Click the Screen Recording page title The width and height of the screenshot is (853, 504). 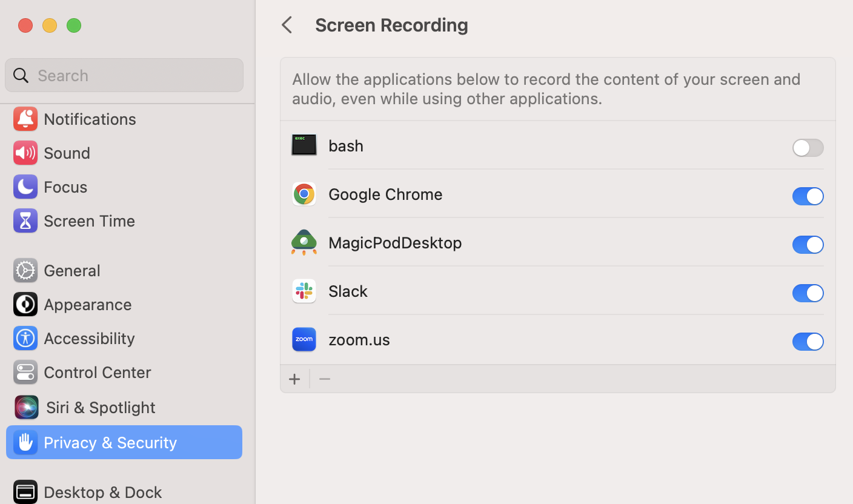pyautogui.click(x=391, y=25)
